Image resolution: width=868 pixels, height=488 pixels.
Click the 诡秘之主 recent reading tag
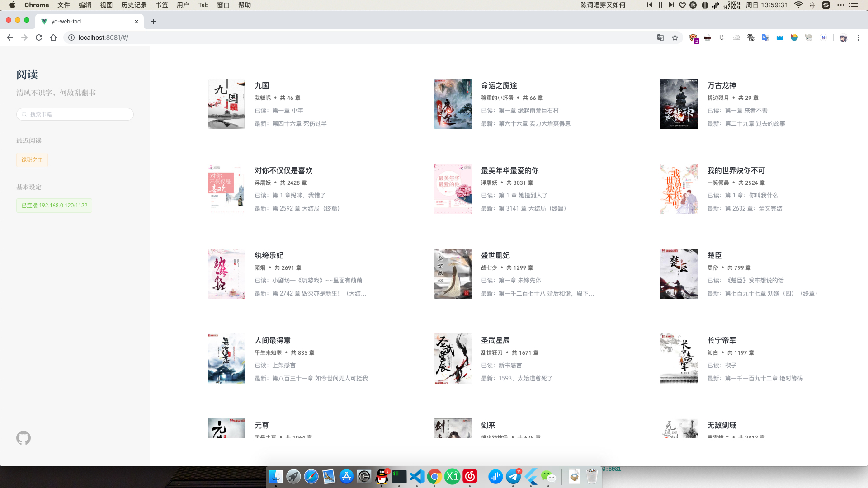[32, 160]
